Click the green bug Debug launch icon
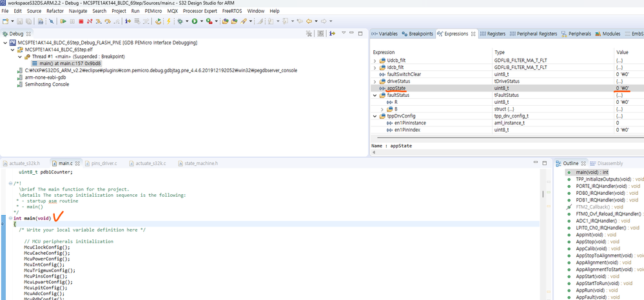The width and height of the screenshot is (644, 300). click(180, 21)
